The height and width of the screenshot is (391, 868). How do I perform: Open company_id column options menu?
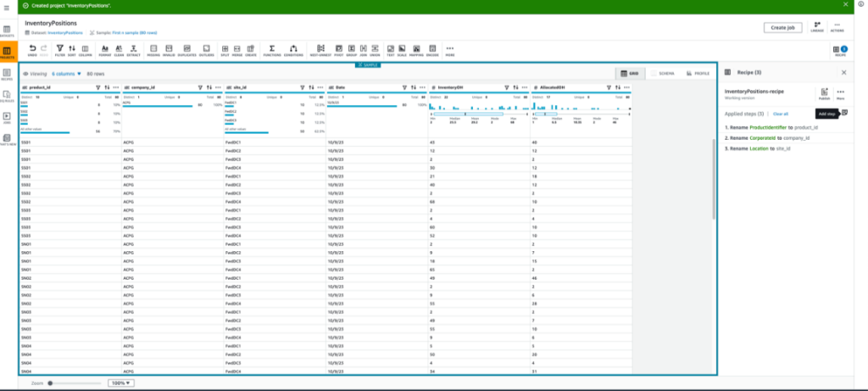[217, 87]
